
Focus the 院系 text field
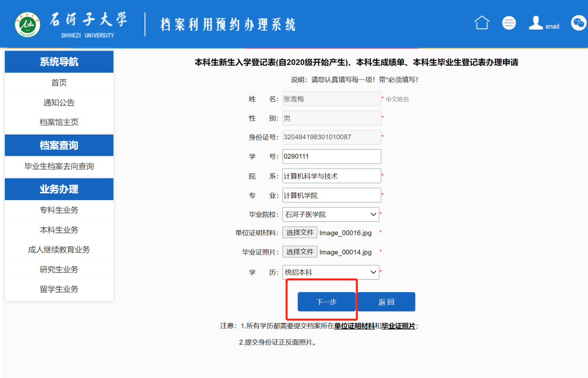pyautogui.click(x=332, y=176)
